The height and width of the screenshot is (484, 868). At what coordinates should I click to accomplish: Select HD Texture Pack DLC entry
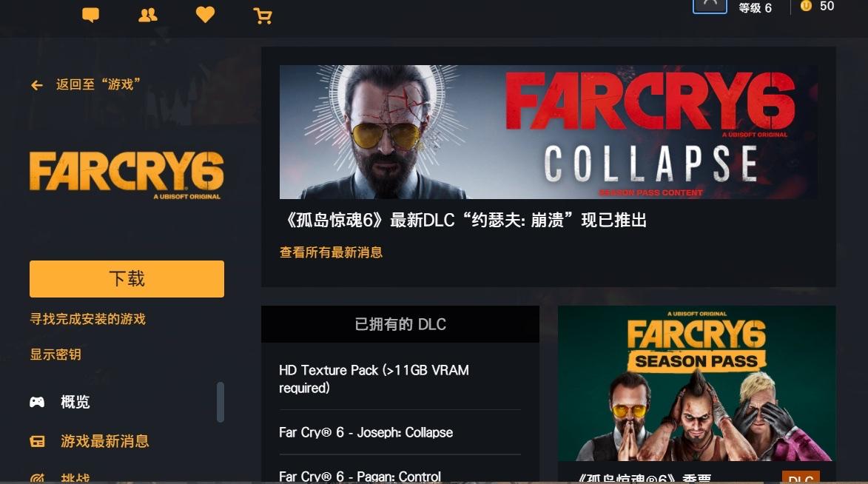[374, 379]
